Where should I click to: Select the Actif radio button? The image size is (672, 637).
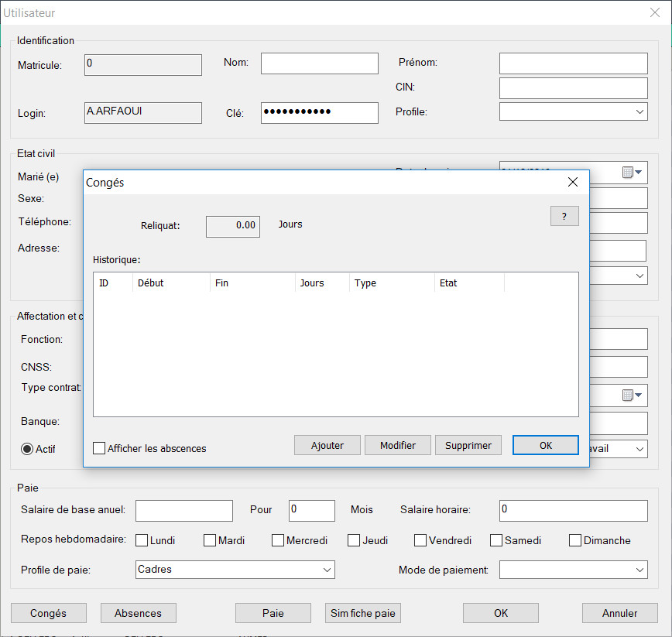coord(27,449)
